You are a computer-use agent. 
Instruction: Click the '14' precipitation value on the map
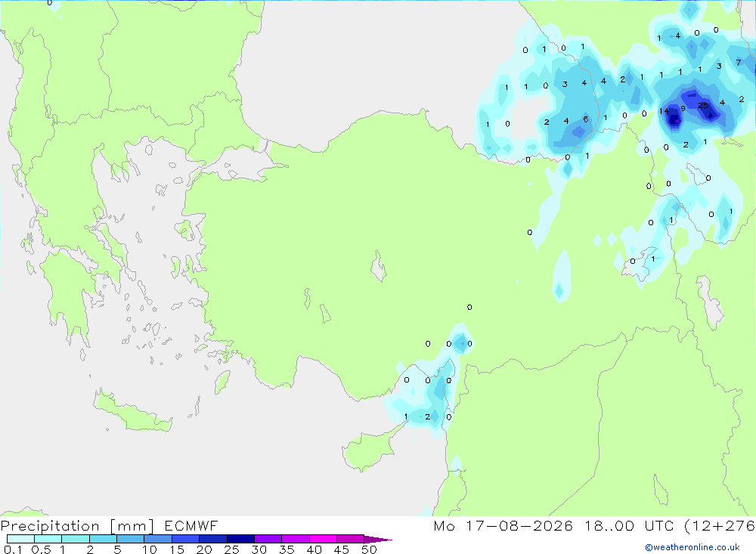point(664,111)
